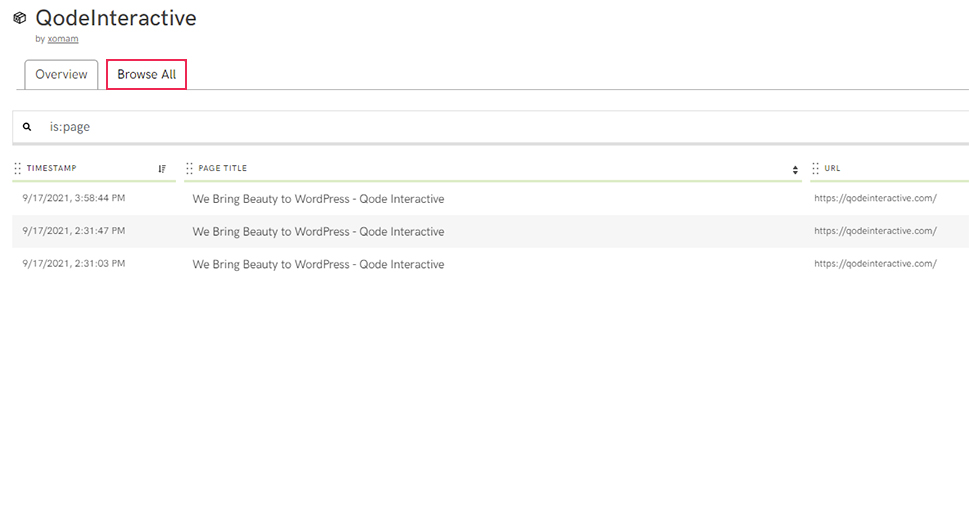Click the collection cube icon beside QodeInteractive
This screenshot has height=518, width=969.
pyautogui.click(x=20, y=18)
